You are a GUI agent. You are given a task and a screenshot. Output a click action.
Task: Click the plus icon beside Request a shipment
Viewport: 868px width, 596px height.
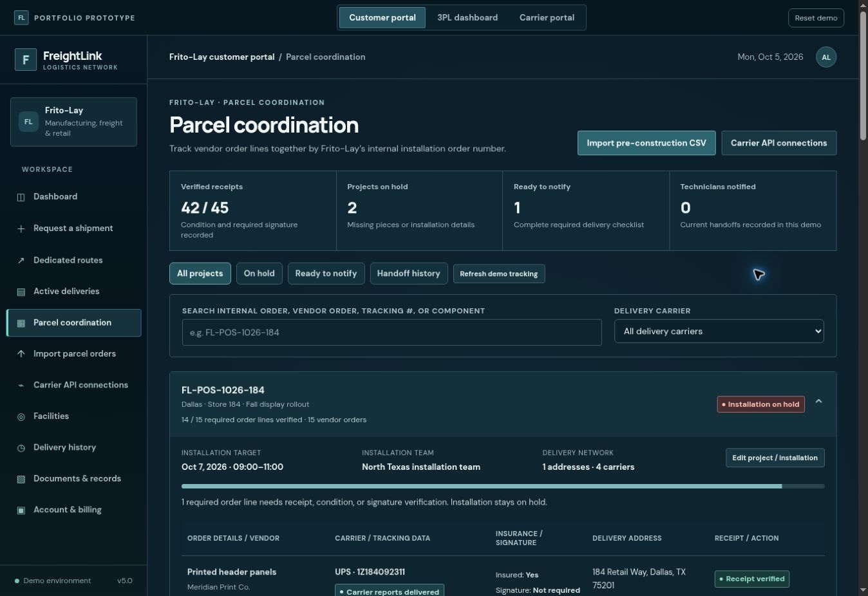pyautogui.click(x=21, y=228)
